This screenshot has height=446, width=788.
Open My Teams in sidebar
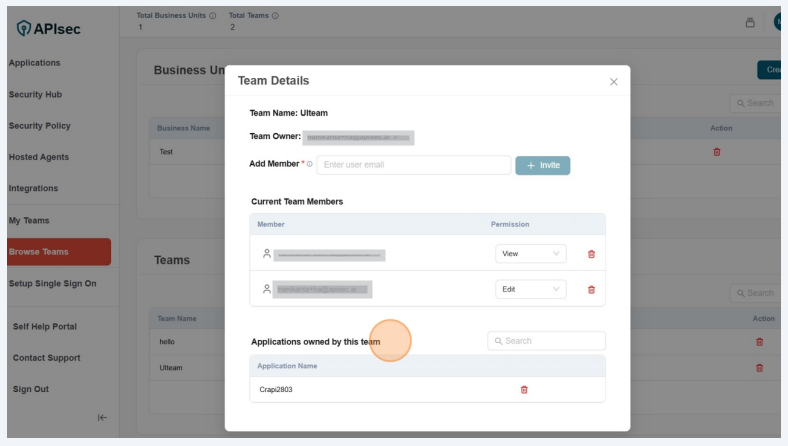point(29,220)
